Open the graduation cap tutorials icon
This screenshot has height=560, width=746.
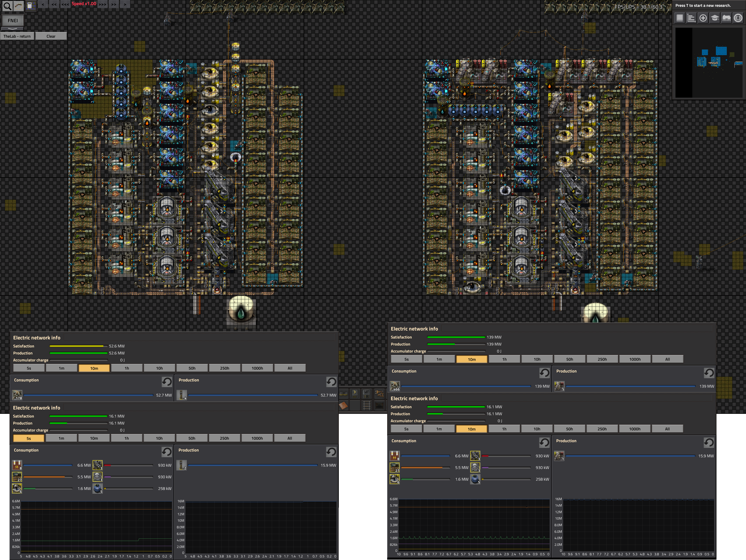pos(715,18)
